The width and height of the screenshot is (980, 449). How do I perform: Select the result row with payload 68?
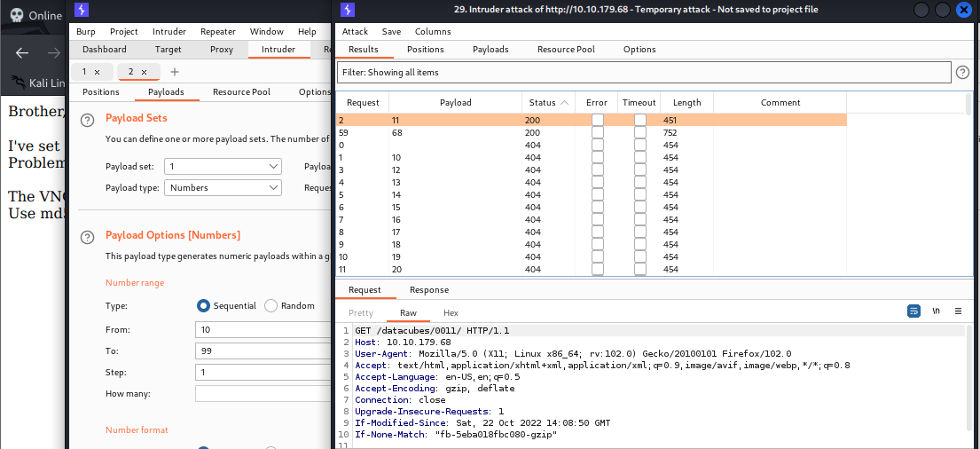[592, 132]
